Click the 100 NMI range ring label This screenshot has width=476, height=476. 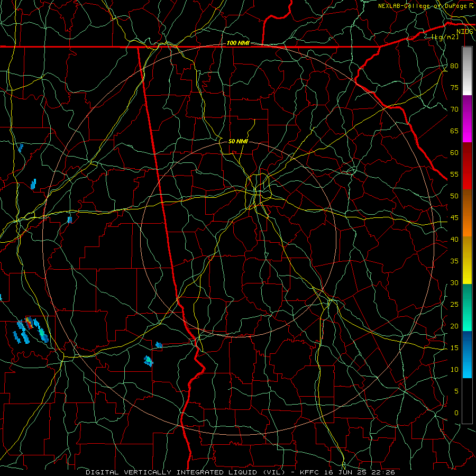(x=238, y=43)
